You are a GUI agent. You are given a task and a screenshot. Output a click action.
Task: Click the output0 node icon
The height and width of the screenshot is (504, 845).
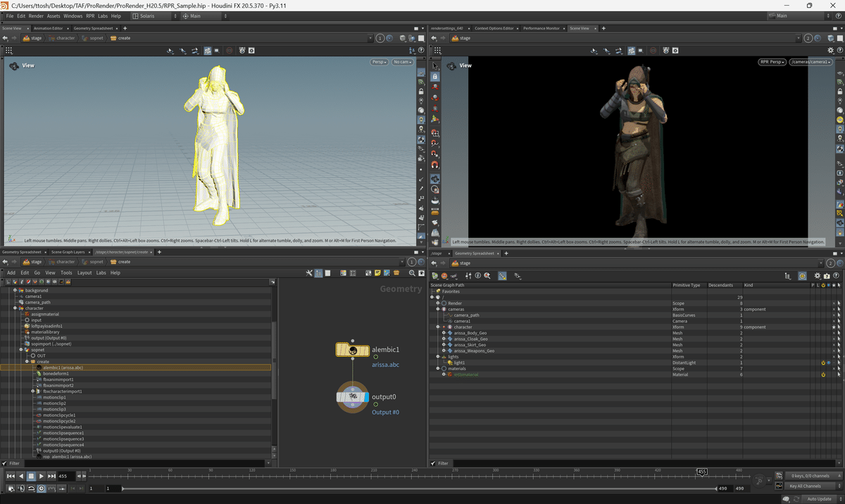tap(352, 397)
